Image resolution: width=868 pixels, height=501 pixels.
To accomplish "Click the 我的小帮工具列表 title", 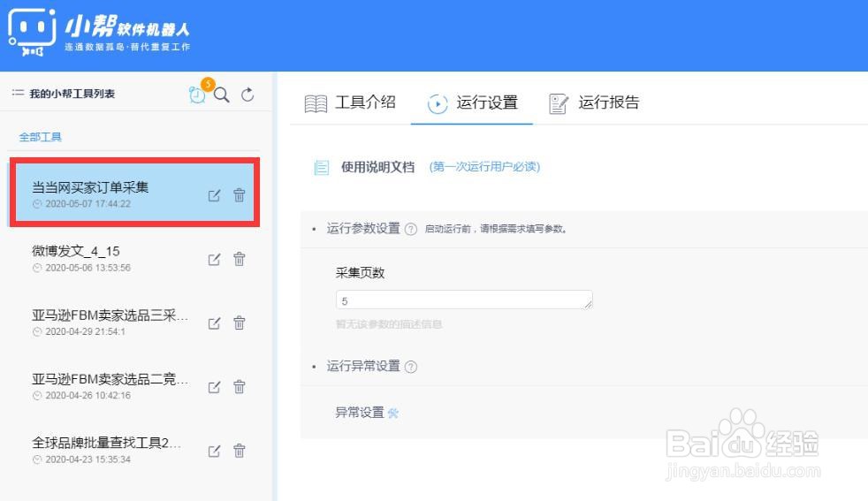I will 72,94.
